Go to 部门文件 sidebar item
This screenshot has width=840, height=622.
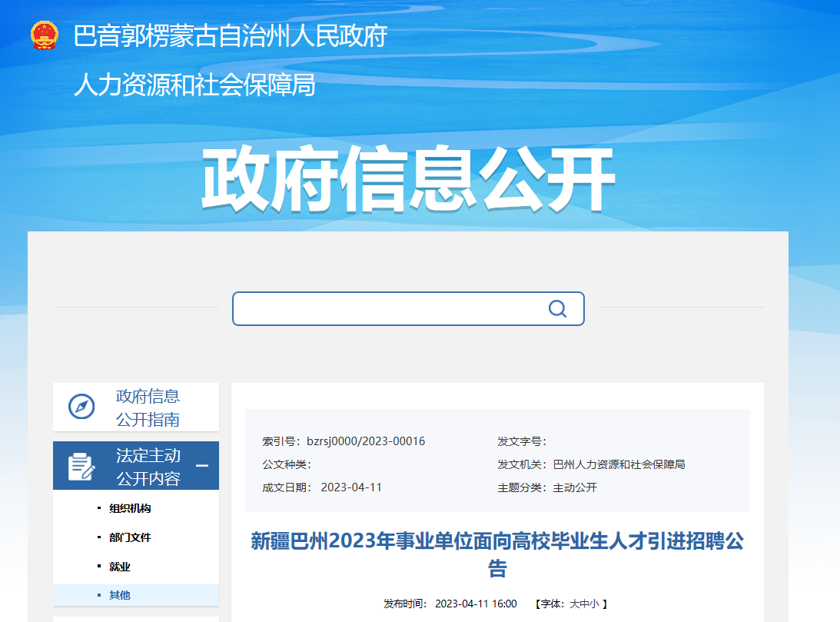click(130, 537)
